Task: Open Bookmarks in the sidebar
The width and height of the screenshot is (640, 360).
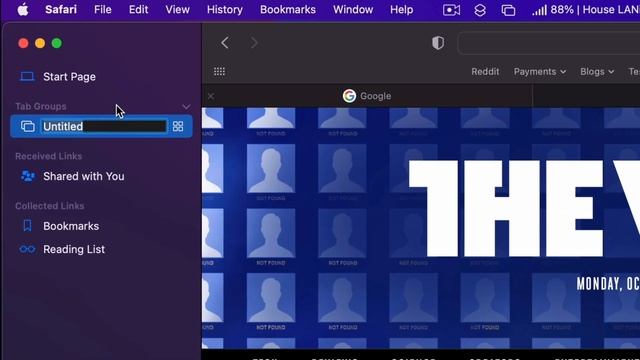Action: 71,226
